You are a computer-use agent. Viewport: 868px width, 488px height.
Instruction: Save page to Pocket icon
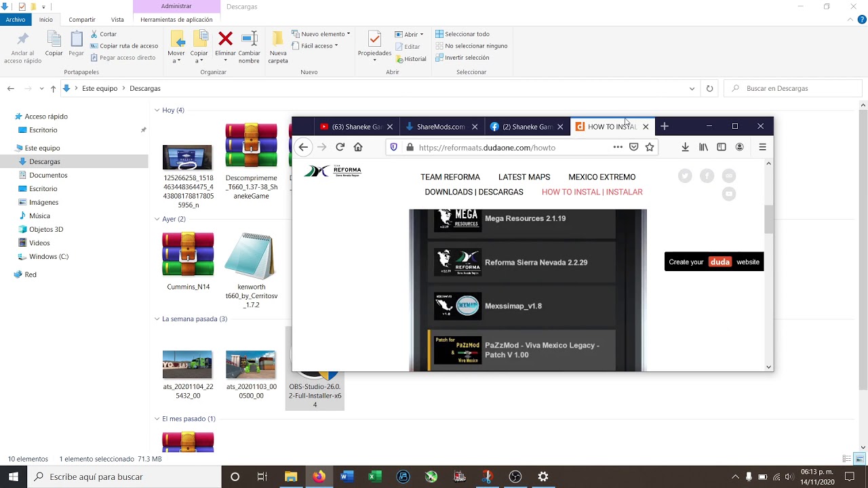click(633, 147)
